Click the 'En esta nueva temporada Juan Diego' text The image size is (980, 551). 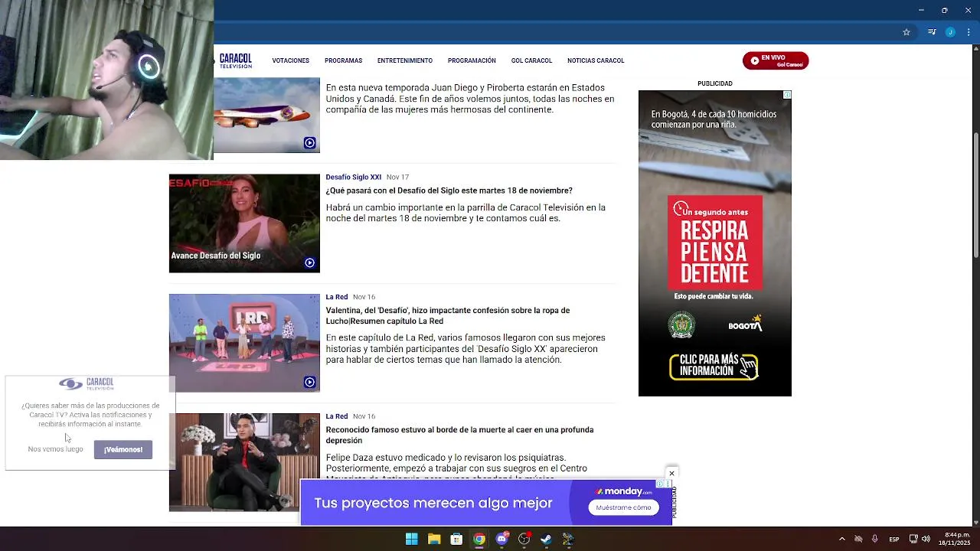[x=470, y=99]
